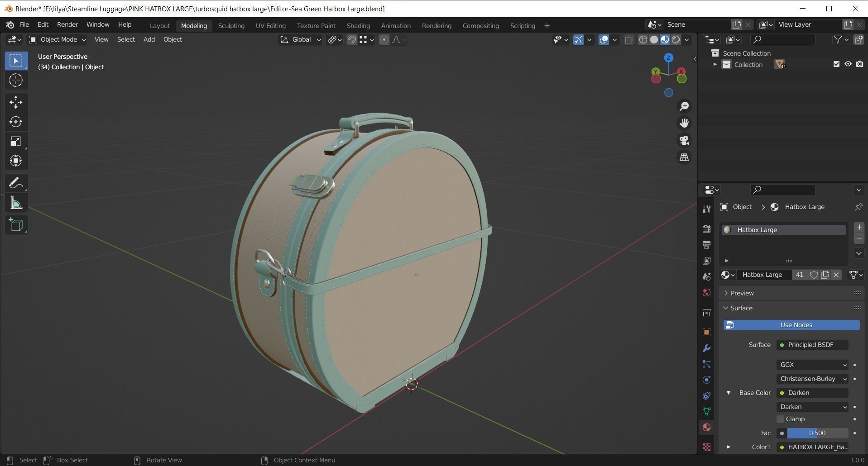Select the Add Cube tool
The image size is (868, 466).
16,225
